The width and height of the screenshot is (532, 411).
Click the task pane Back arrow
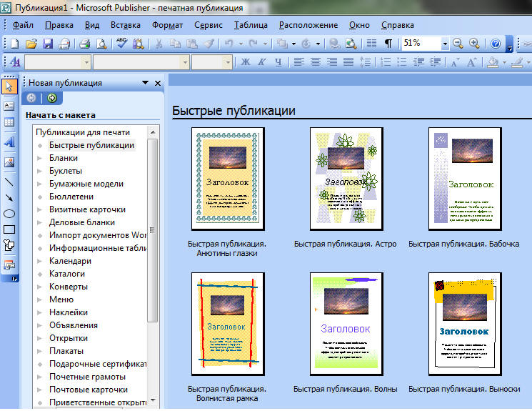coord(31,98)
